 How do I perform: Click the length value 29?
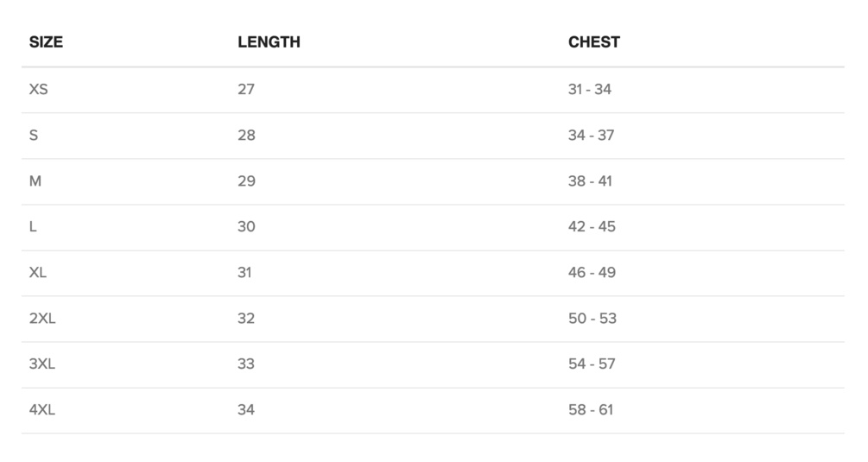[x=246, y=180]
